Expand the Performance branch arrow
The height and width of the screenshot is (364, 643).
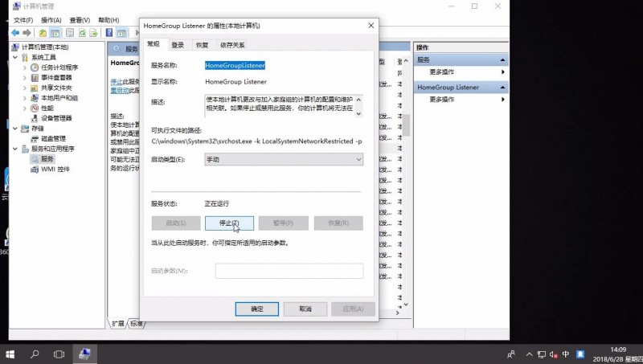click(25, 108)
